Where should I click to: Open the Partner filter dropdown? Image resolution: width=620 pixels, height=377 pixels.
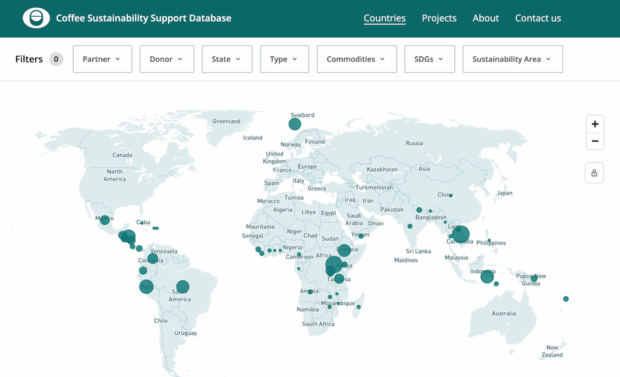pyautogui.click(x=102, y=59)
